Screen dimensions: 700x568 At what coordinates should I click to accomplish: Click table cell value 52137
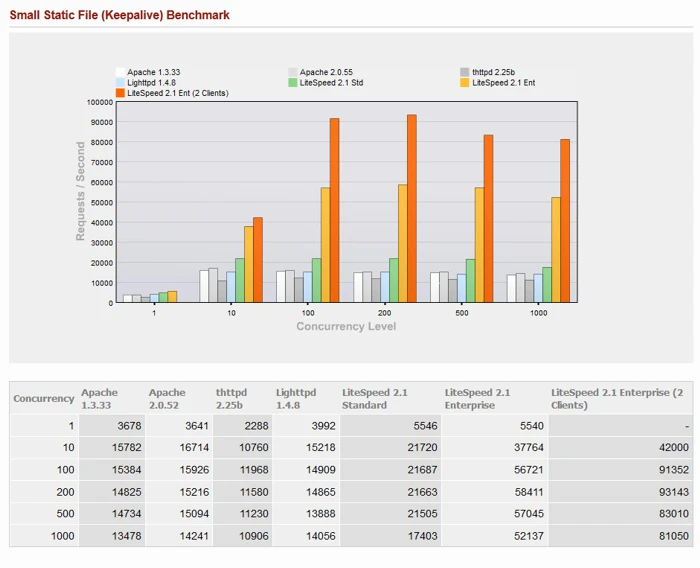(x=529, y=535)
